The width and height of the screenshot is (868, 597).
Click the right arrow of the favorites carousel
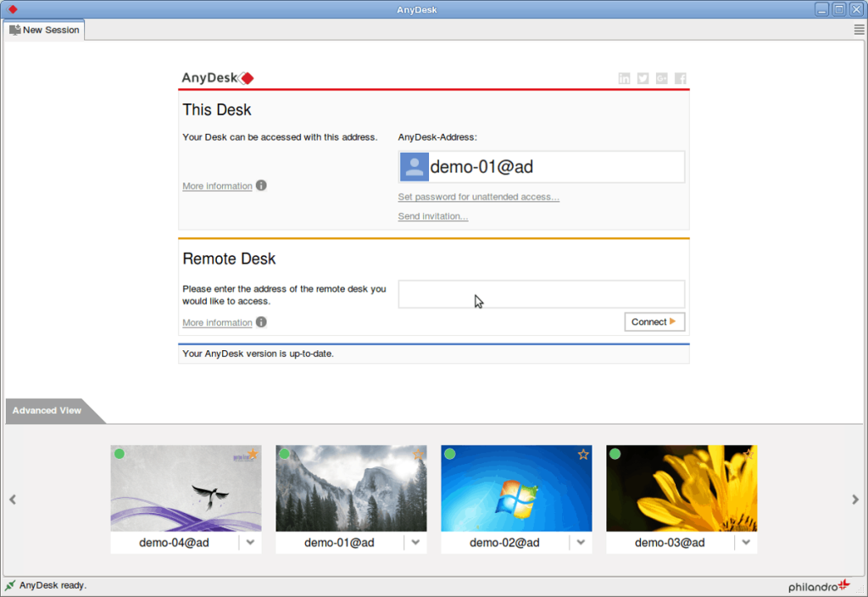point(854,499)
